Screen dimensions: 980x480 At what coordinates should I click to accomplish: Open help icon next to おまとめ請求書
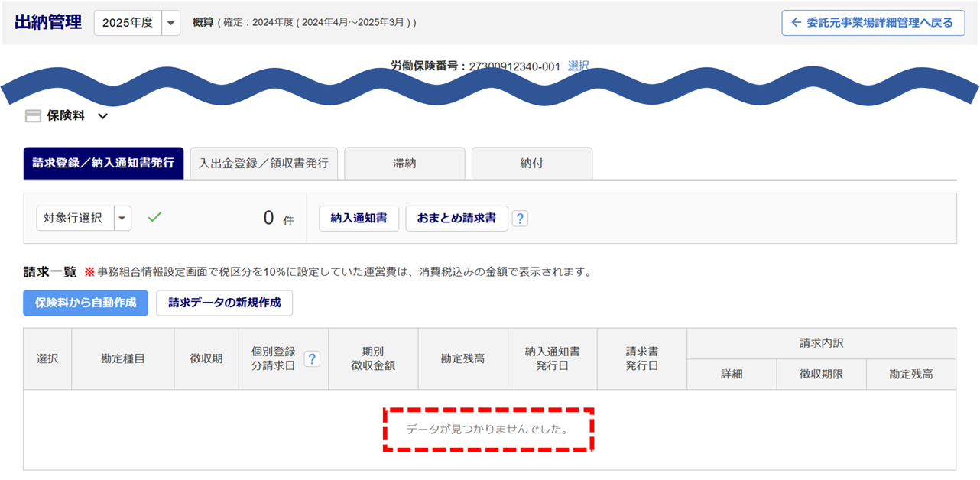click(520, 219)
